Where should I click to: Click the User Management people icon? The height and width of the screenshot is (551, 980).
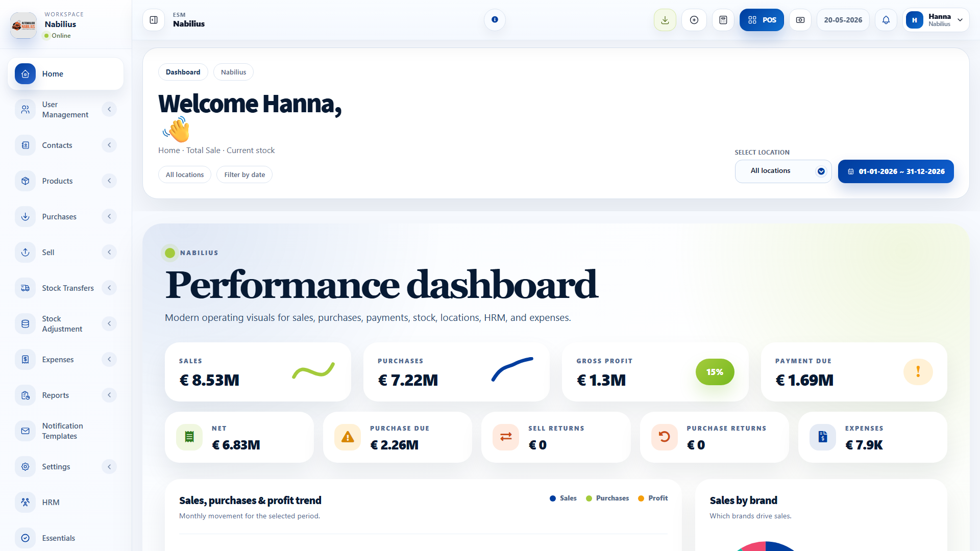click(26, 109)
